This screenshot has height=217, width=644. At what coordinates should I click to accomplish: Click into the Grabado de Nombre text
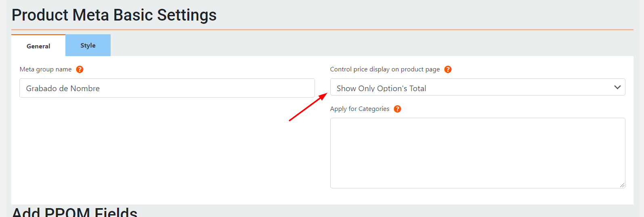63,88
